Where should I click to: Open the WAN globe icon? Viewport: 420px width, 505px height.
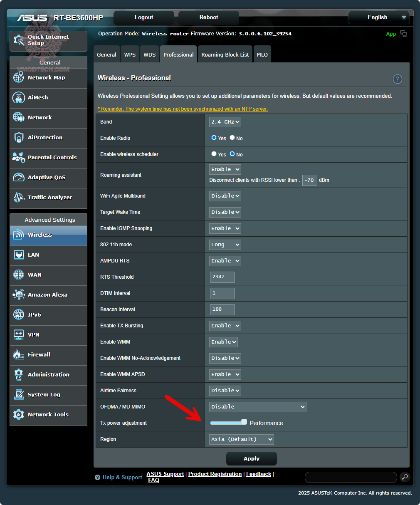[19, 275]
